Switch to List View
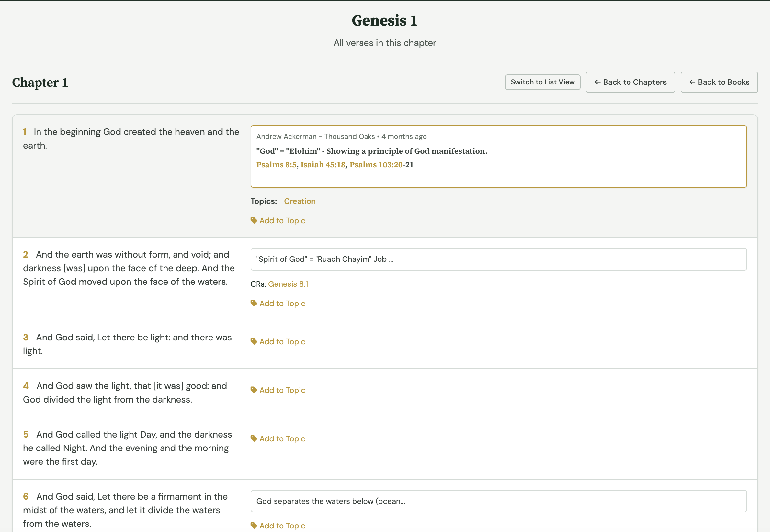 (543, 82)
